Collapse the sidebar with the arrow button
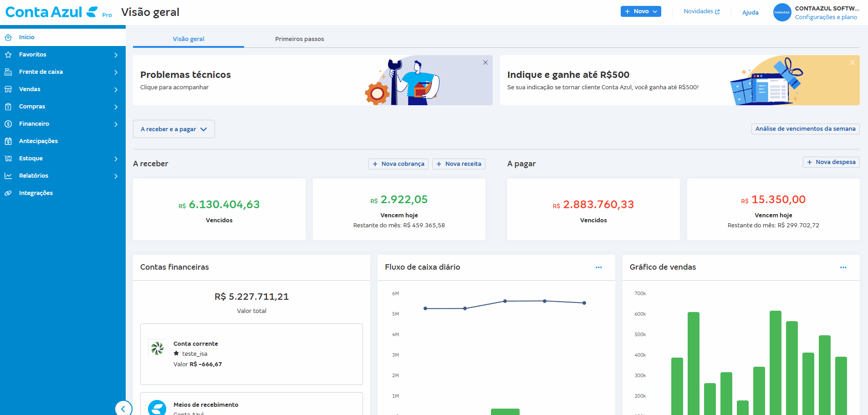The height and width of the screenshot is (415, 868). click(123, 409)
